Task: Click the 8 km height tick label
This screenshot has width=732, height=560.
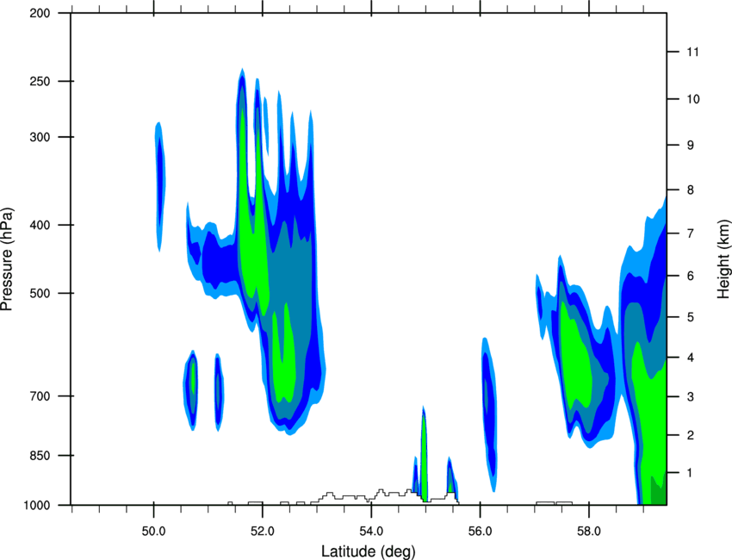Action: pos(691,190)
